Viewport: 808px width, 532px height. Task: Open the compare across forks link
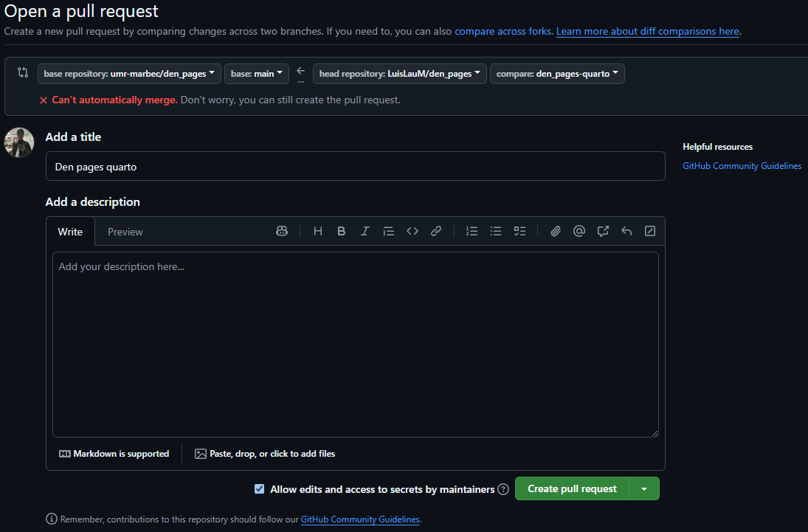pos(503,32)
